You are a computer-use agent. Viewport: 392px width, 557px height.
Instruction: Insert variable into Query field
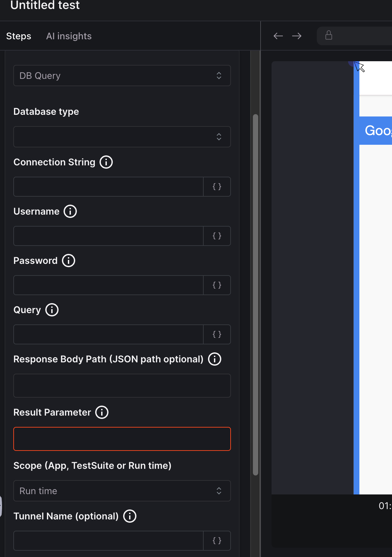217,334
